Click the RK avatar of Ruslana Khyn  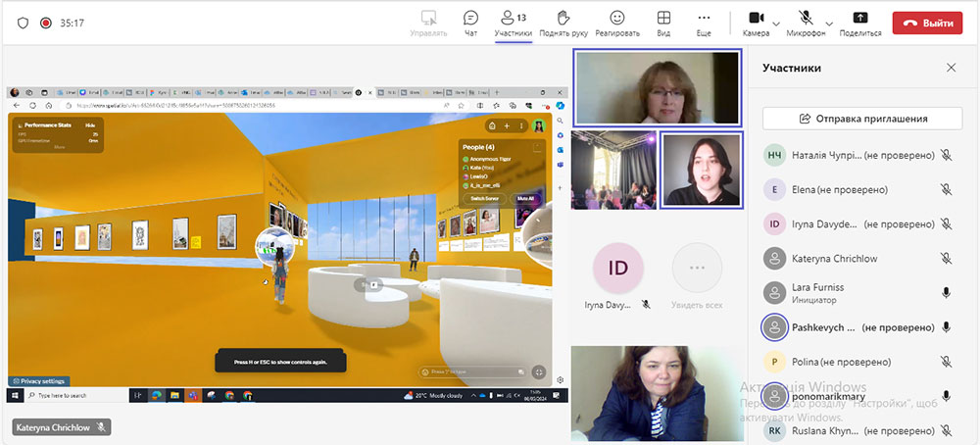click(x=775, y=430)
